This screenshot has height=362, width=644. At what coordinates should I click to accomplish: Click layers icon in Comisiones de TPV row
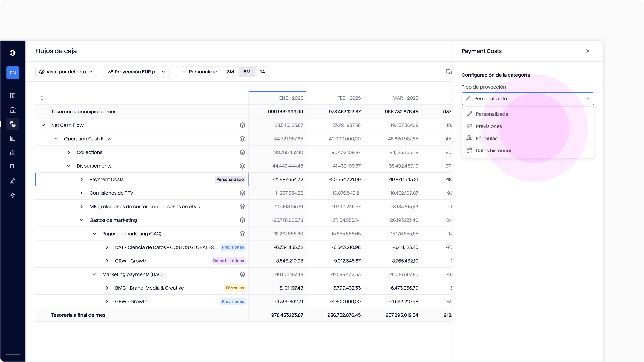click(x=242, y=193)
